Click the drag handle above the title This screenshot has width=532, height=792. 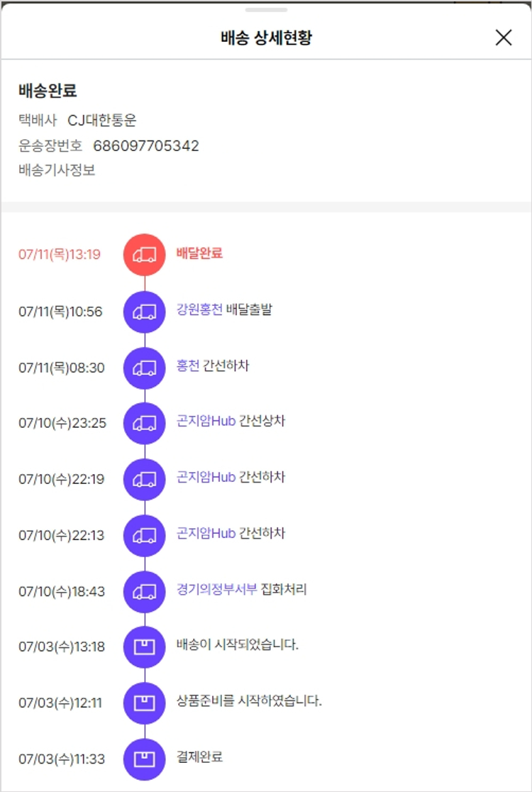pyautogui.click(x=266, y=10)
